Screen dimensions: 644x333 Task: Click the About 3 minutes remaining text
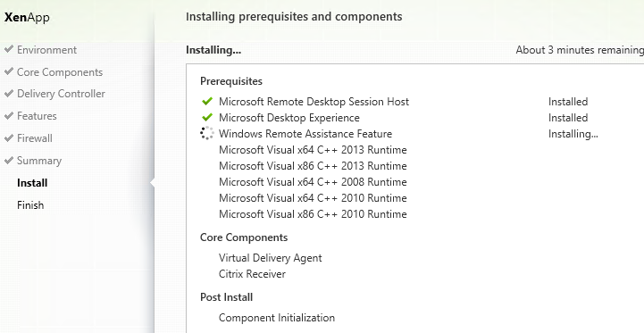pyautogui.click(x=580, y=50)
